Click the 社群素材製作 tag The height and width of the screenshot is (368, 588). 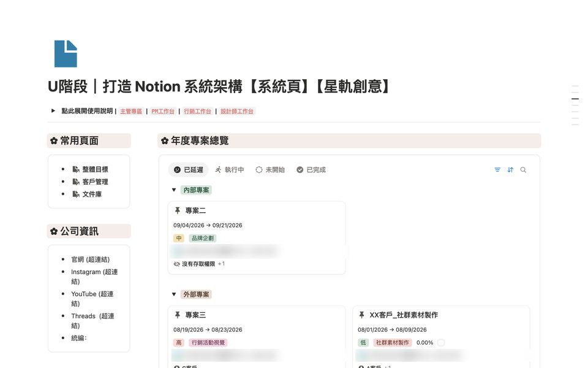392,342
